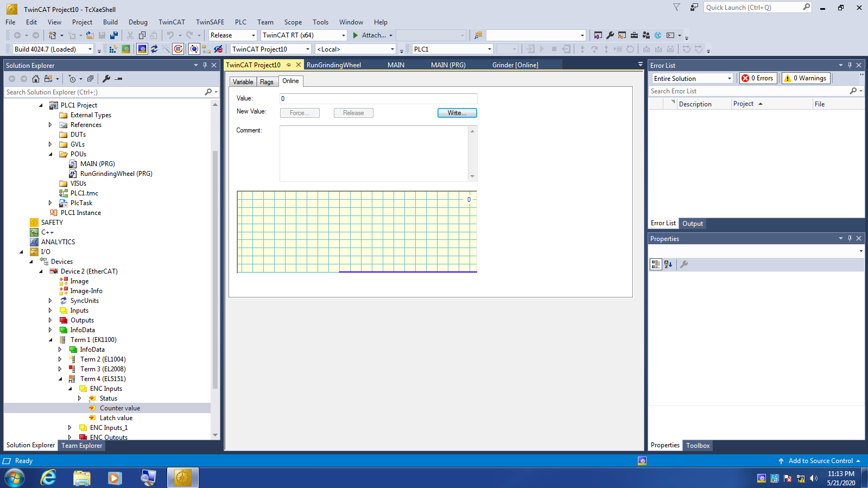Open the Entire Solution scope dropdown
Screen dimensions: 868x488
729,79
